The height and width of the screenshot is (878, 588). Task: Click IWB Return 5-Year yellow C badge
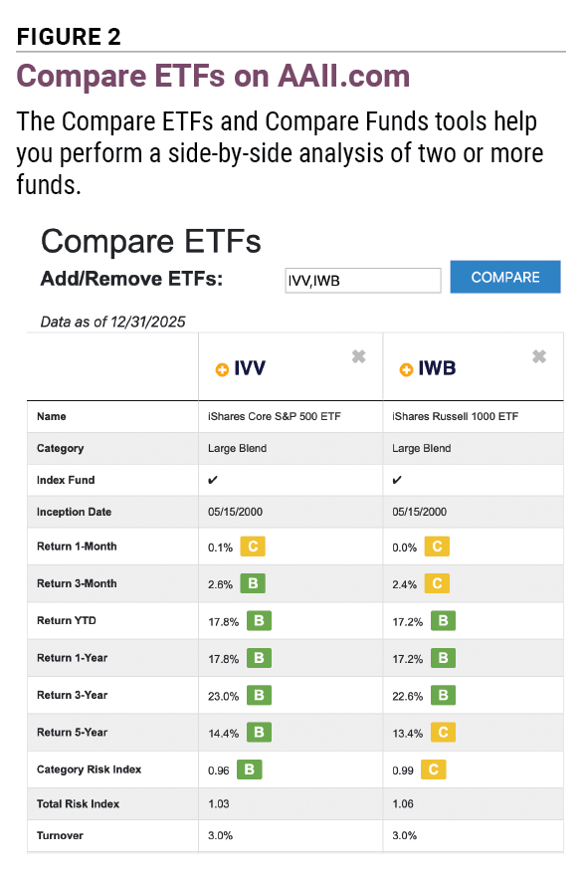[x=443, y=733]
